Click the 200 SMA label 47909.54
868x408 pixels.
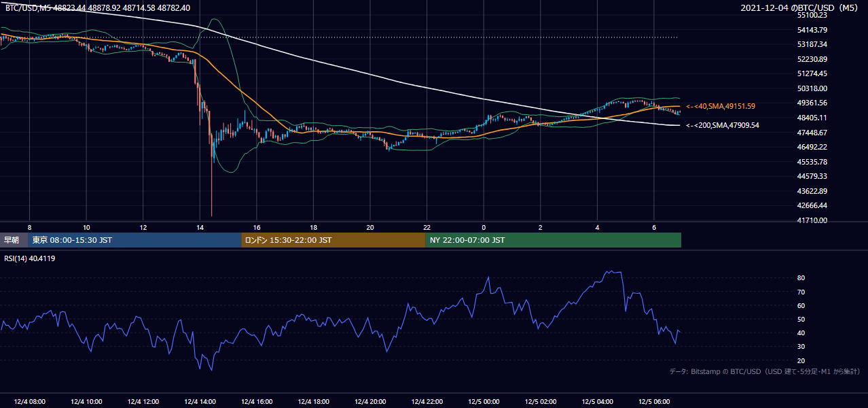tap(722, 125)
